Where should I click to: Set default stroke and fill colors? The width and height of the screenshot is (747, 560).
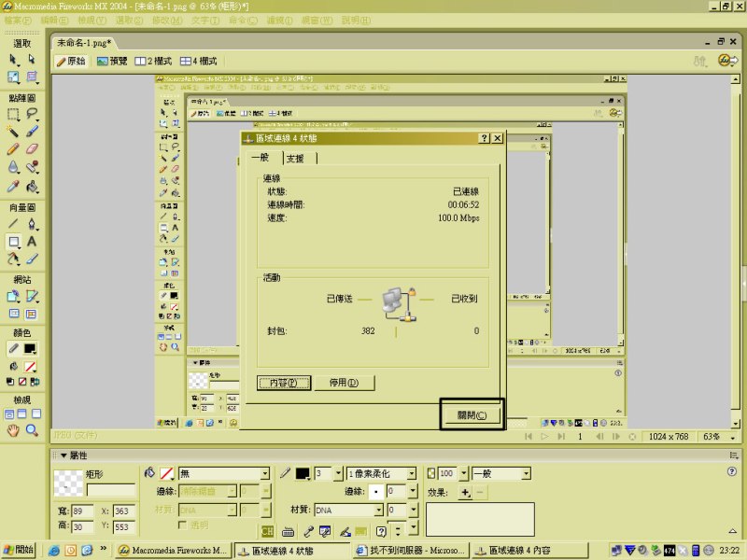[10, 382]
